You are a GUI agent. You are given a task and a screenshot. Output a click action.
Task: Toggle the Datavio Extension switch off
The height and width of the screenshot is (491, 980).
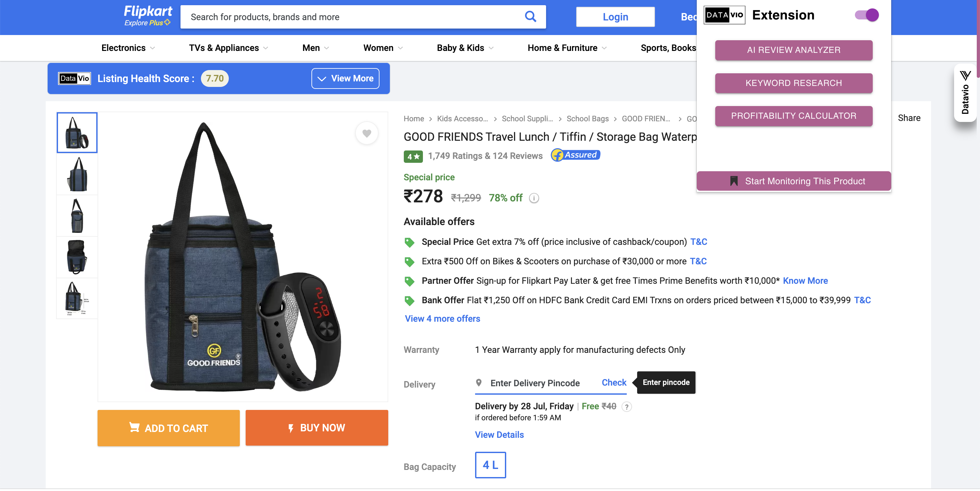[x=867, y=15]
